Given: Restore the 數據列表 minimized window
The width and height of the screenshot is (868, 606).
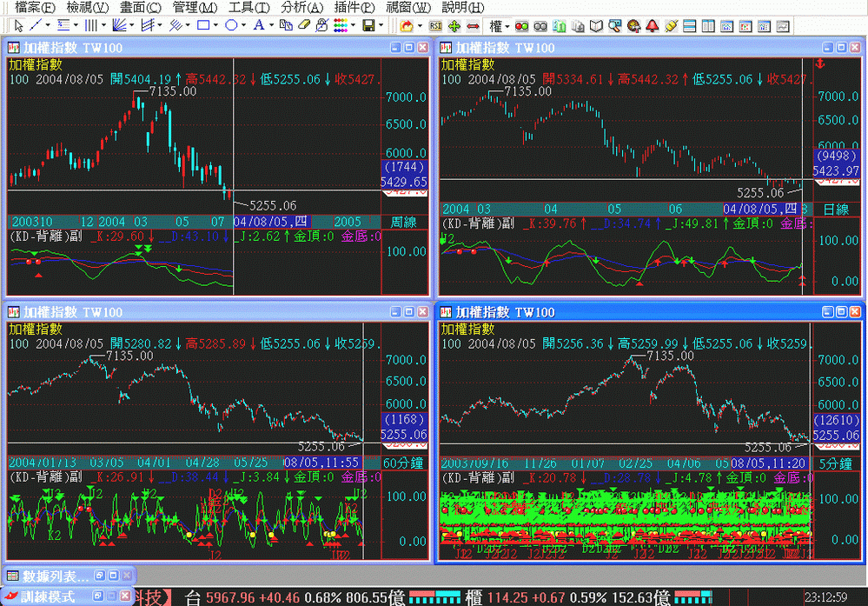Looking at the screenshot, I should pos(99,576).
